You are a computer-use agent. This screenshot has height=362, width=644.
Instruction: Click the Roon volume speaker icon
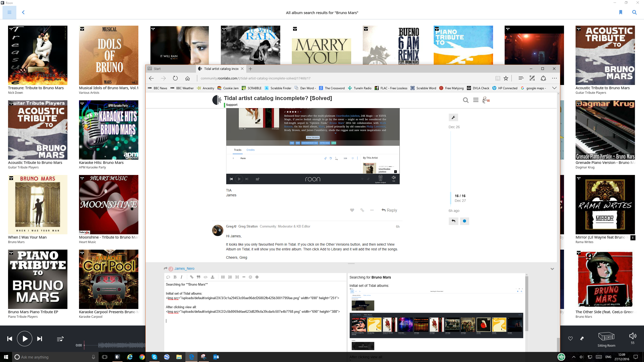(x=633, y=336)
